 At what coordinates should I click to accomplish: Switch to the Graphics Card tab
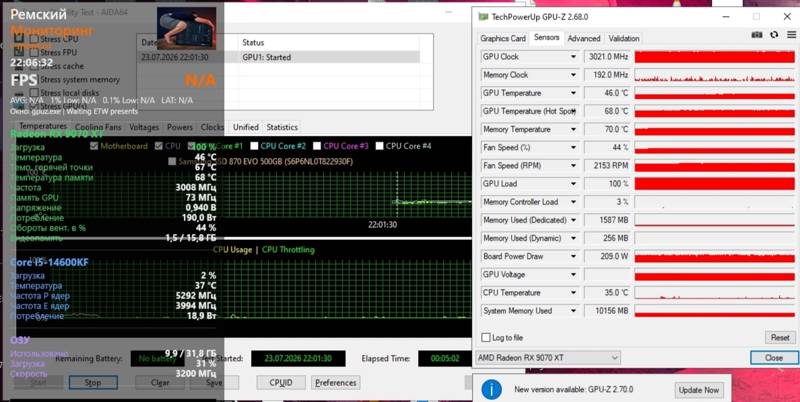coord(503,38)
